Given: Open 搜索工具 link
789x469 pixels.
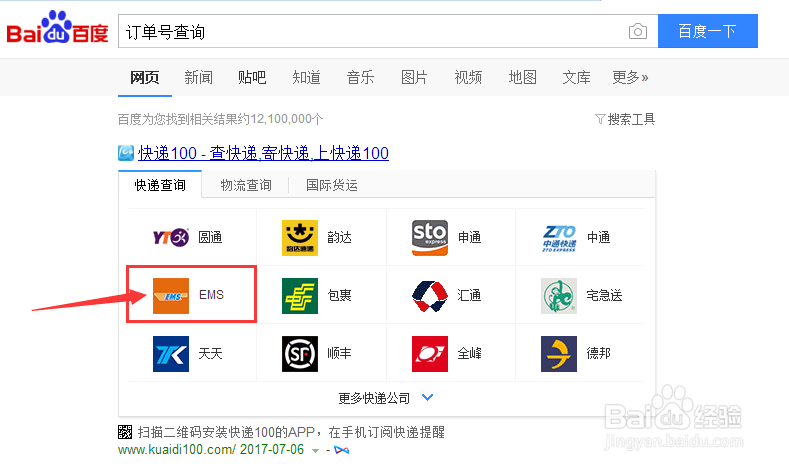Looking at the screenshot, I should click(631, 119).
